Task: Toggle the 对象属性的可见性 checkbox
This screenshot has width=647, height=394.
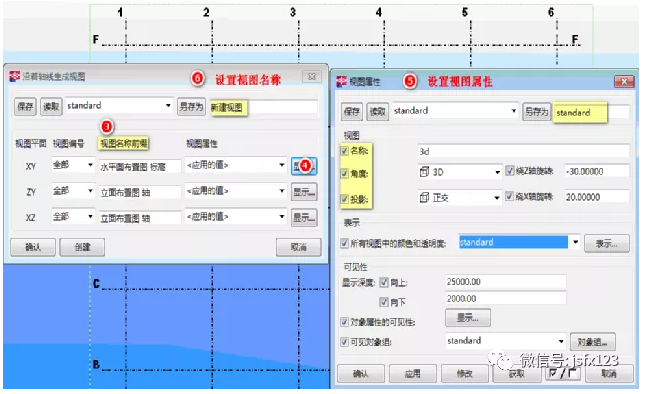Action: click(x=345, y=322)
